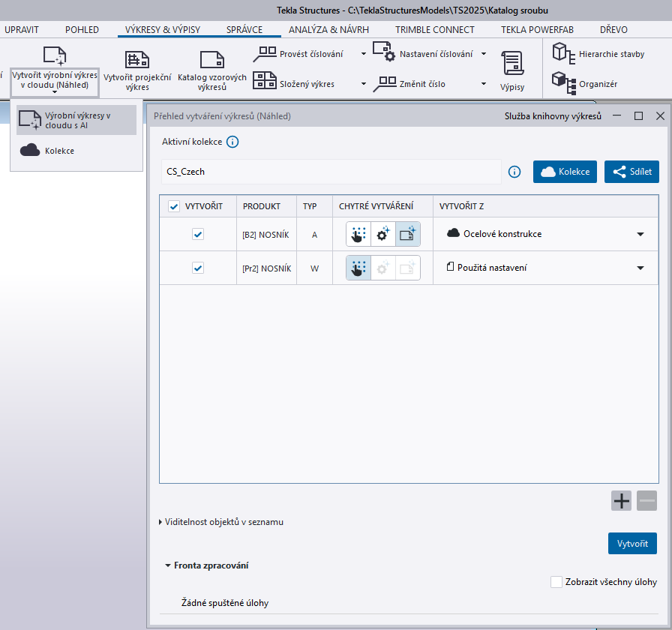This screenshot has height=630, width=672.
Task: Open Hierarchie stavby
Action: tap(598, 54)
